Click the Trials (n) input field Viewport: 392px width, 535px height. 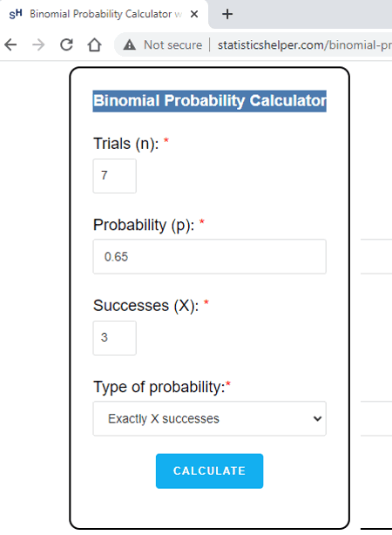tap(115, 176)
